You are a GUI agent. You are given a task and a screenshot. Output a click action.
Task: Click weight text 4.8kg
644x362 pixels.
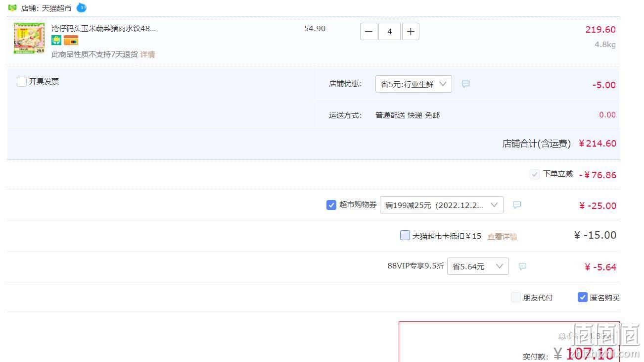[605, 45]
